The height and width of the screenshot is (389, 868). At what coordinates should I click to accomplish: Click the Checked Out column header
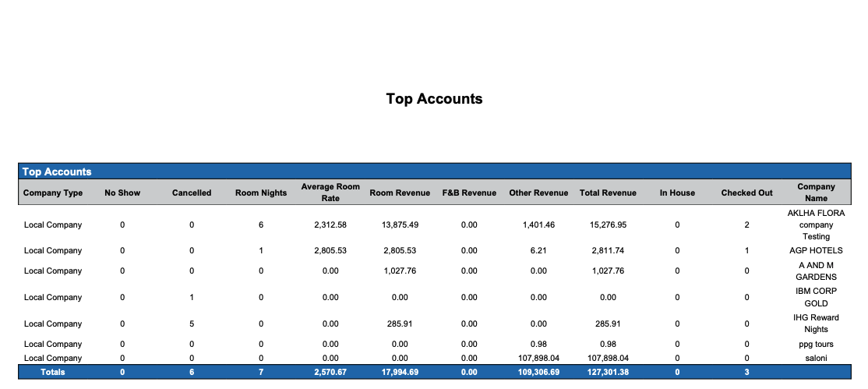click(746, 193)
